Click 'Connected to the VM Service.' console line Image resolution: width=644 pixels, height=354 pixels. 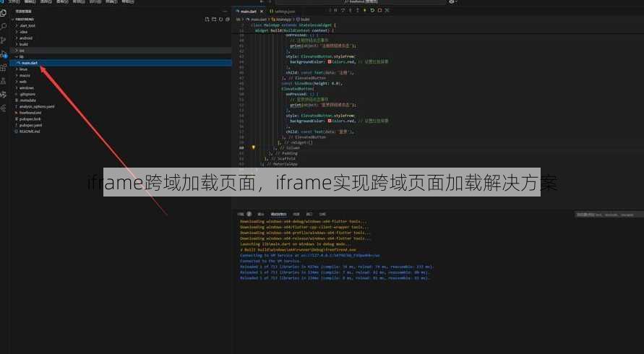click(270, 261)
